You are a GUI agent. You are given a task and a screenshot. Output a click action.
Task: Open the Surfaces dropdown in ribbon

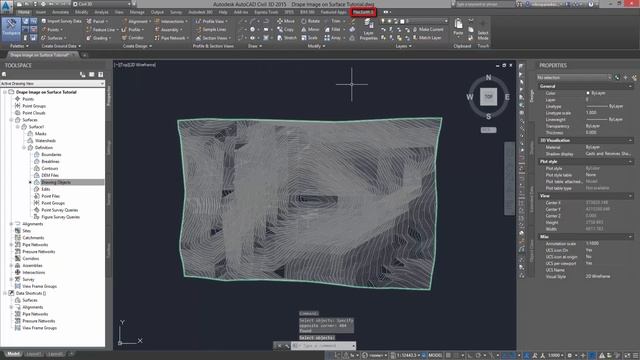point(55,38)
